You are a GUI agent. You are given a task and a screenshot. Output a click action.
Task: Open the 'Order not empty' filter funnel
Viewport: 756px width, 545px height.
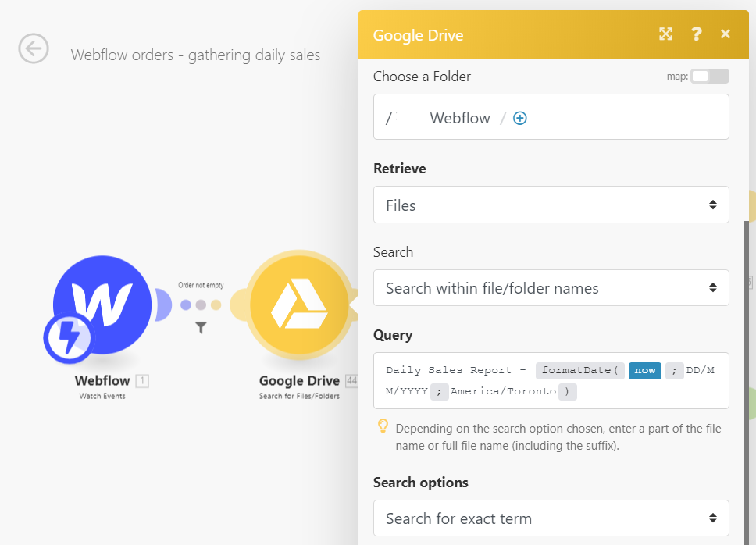201,328
